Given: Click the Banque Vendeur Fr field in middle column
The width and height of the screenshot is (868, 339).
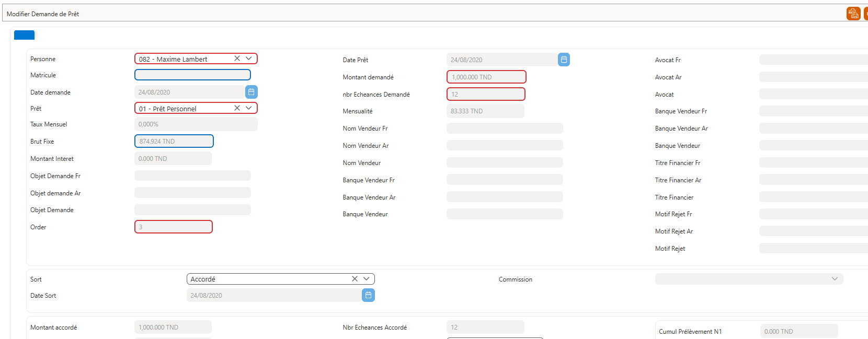Looking at the screenshot, I should pyautogui.click(x=505, y=180).
